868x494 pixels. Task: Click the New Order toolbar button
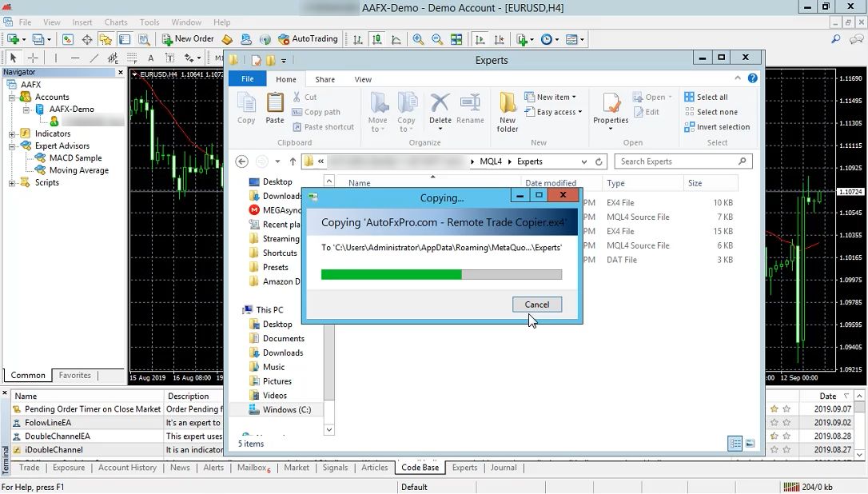pyautogui.click(x=188, y=38)
